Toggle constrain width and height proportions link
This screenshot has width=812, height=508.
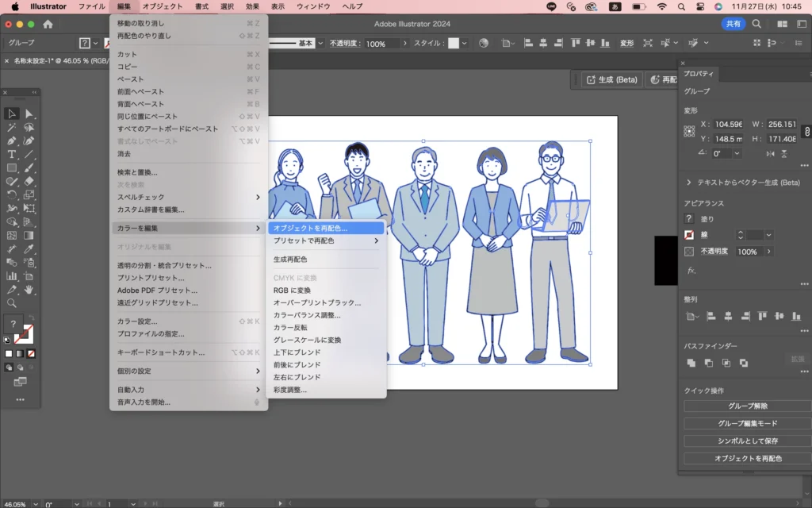[x=806, y=131]
